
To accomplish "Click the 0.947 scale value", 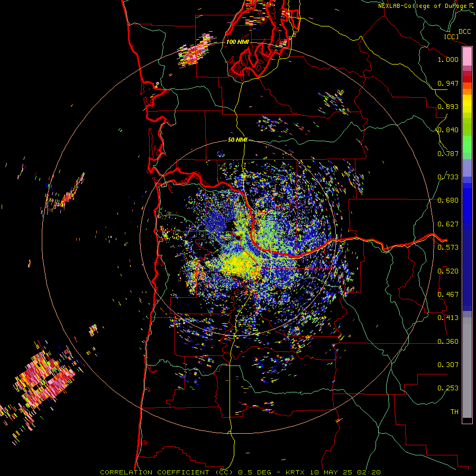I will 448,83.
